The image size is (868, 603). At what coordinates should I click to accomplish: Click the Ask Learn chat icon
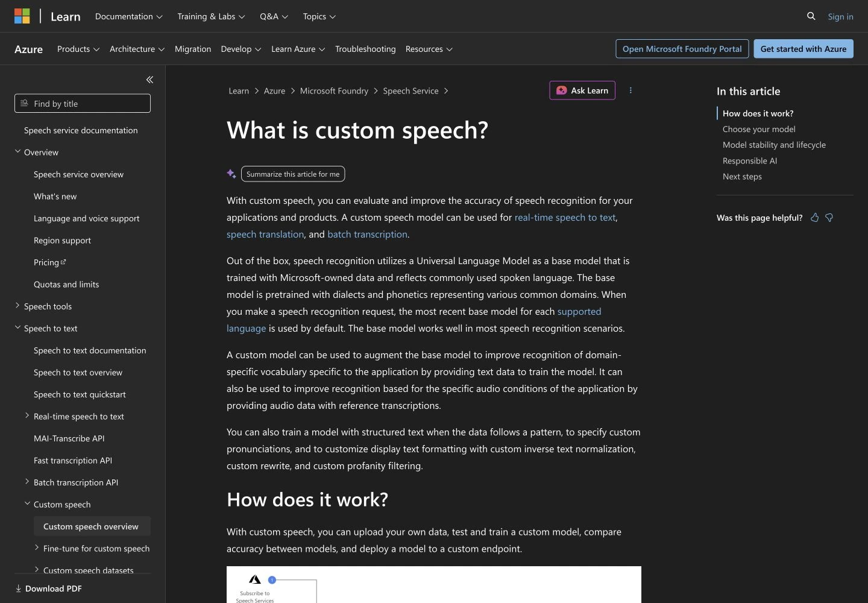click(x=562, y=90)
